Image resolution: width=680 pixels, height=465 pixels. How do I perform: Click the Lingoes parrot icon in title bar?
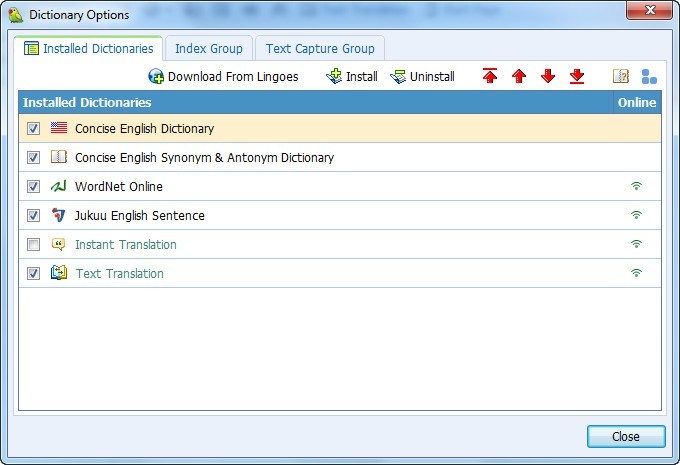pyautogui.click(x=16, y=15)
